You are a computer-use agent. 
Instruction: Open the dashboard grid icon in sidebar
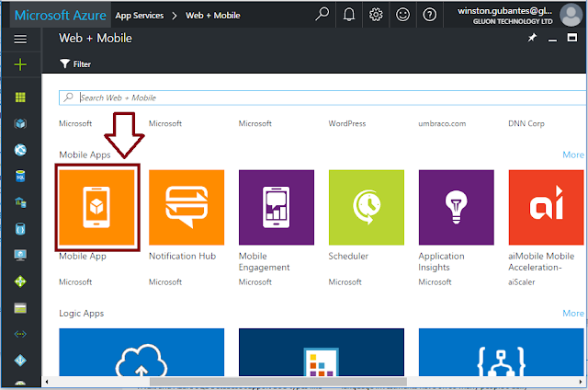tap(20, 97)
